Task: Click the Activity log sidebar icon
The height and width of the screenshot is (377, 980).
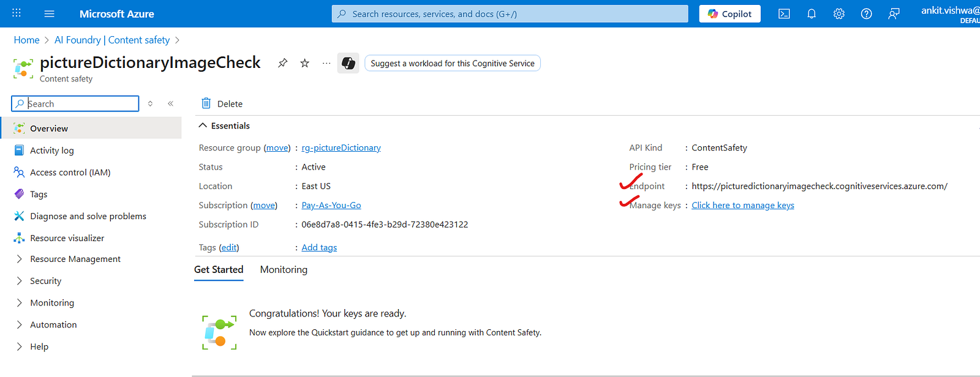Action: point(19,150)
